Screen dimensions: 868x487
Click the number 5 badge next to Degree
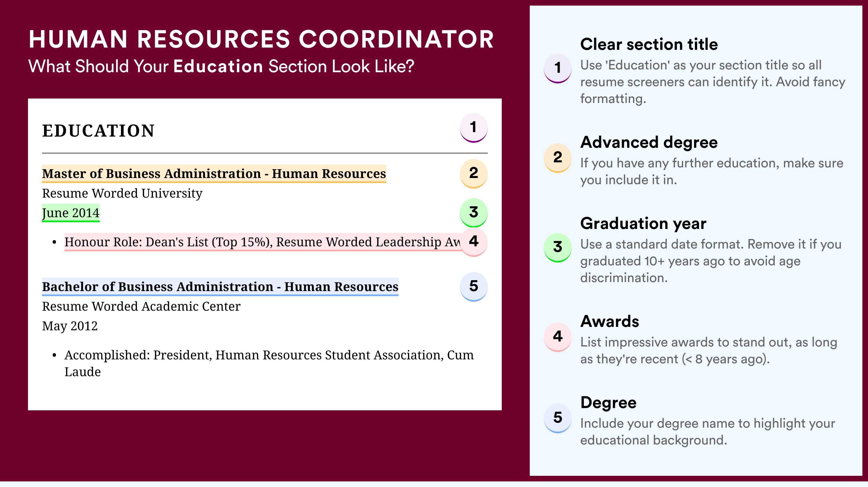(557, 418)
